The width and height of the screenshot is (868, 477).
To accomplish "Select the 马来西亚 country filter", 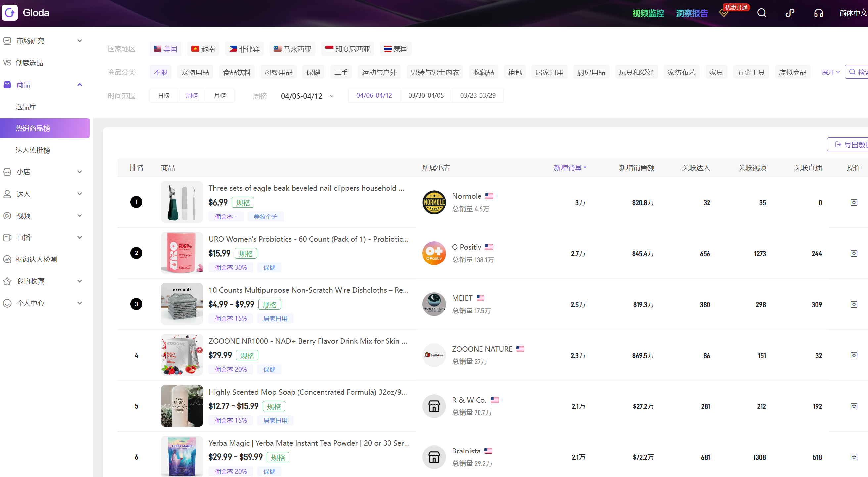I will click(x=293, y=49).
